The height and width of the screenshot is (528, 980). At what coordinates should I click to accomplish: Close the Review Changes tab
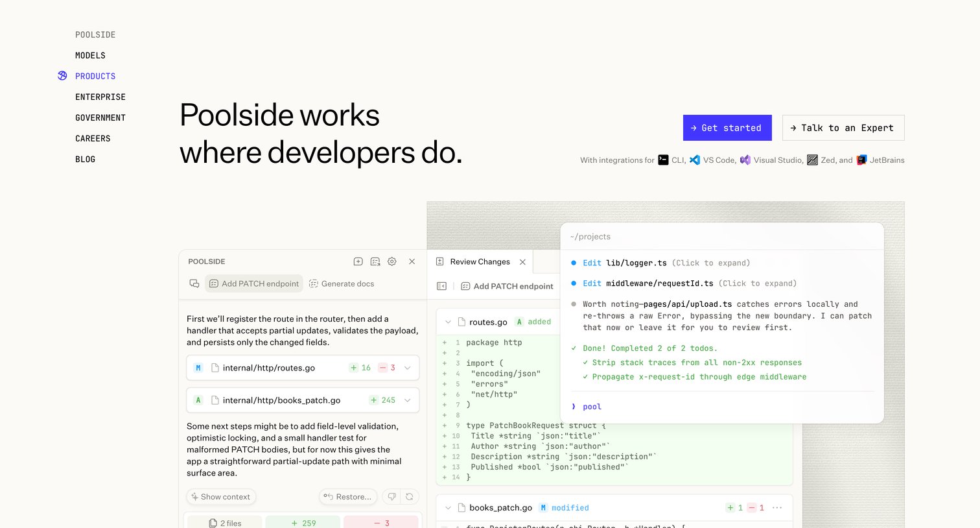coord(522,262)
